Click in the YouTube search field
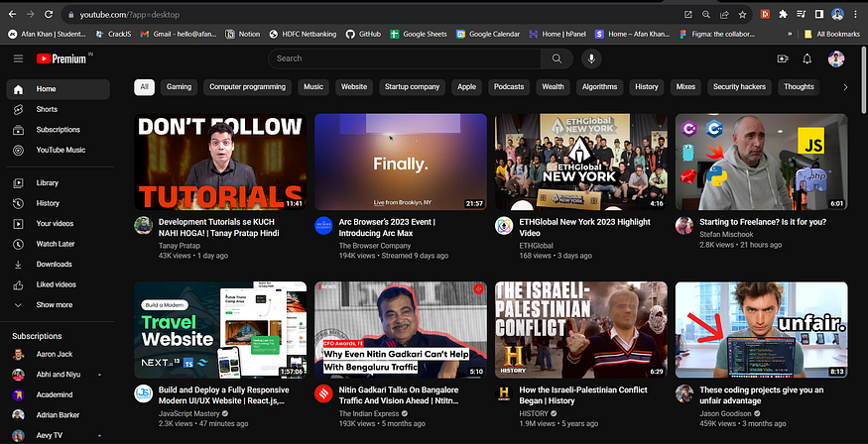868x444 pixels. coord(405,58)
